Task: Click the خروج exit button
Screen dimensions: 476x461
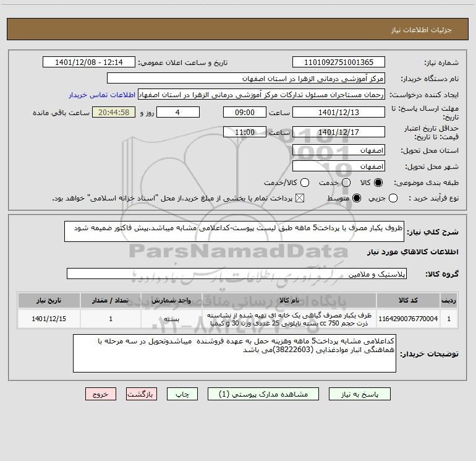Action: pyautogui.click(x=101, y=394)
